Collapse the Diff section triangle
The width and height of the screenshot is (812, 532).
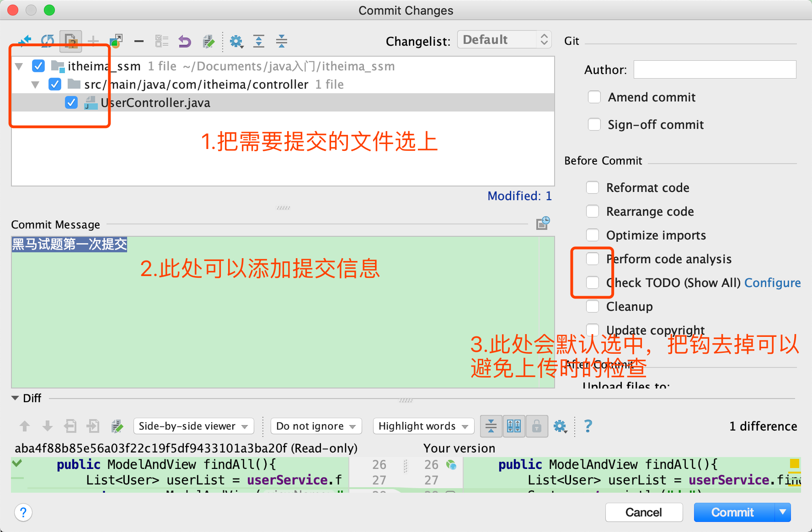[x=15, y=398]
